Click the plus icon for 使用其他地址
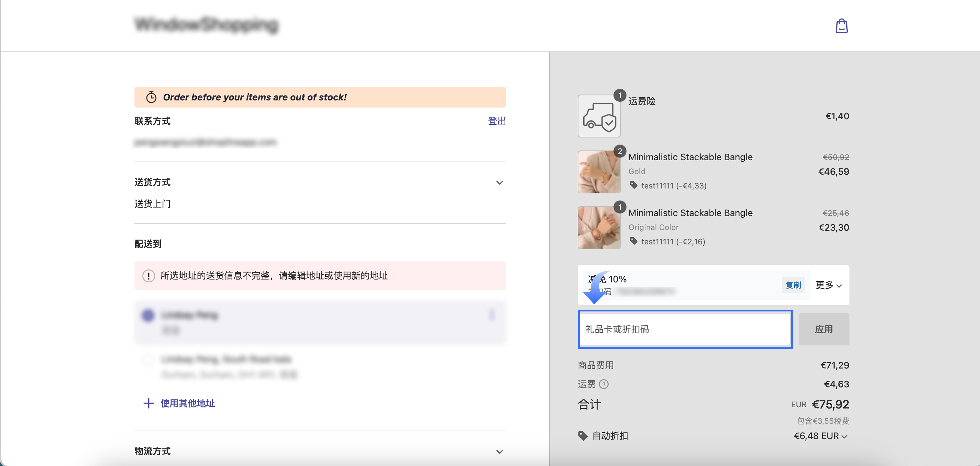 click(x=148, y=403)
